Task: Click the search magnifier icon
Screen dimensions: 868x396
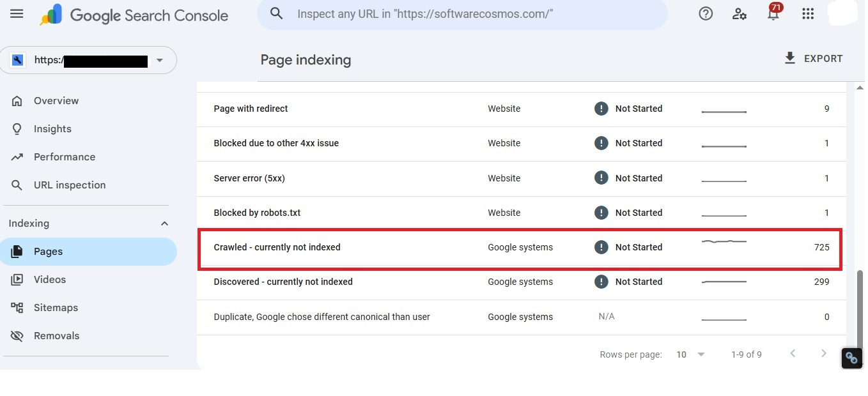Action: (x=276, y=13)
